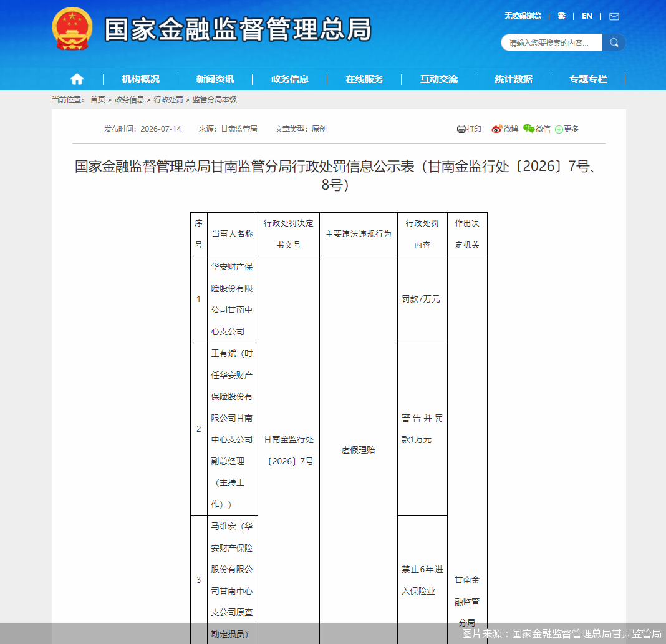Go to 首页 in breadcrumb
This screenshot has height=644, width=666.
tap(98, 99)
